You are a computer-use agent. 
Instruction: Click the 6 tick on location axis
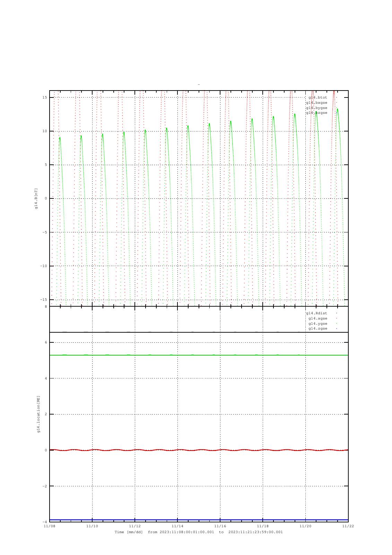point(46,342)
